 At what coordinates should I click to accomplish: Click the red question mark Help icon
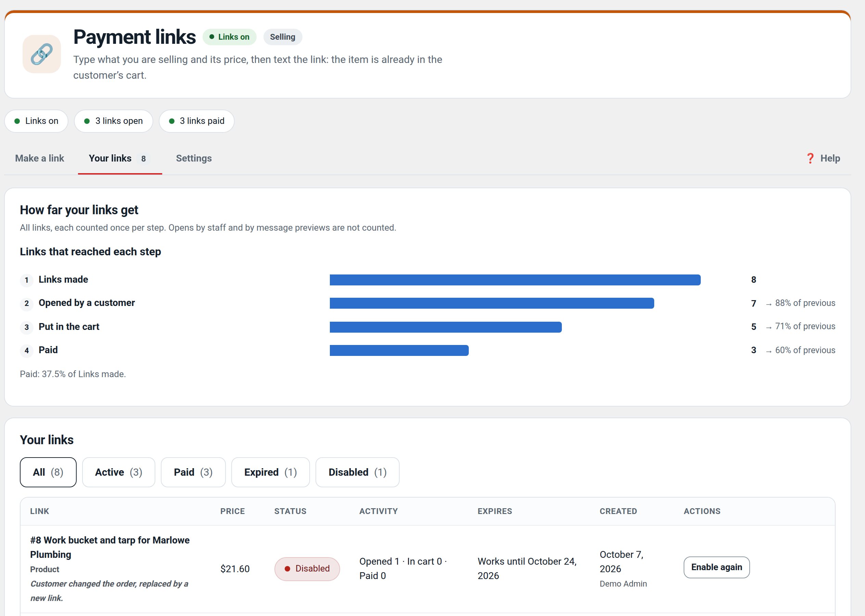coord(810,158)
